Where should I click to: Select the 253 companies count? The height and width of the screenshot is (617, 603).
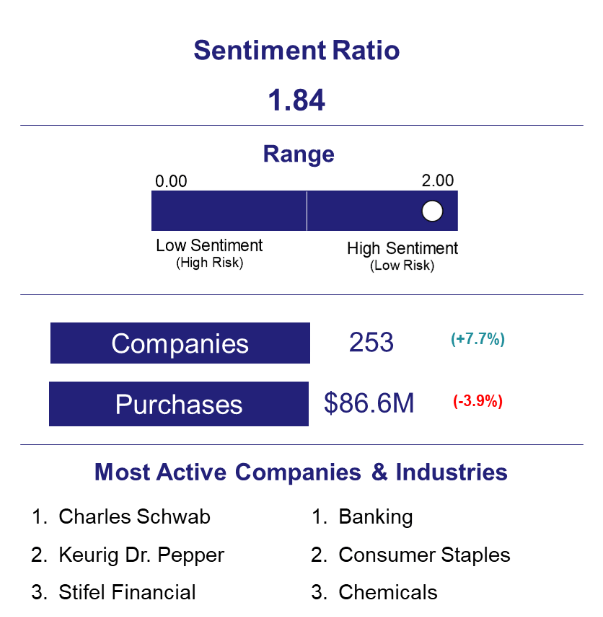(x=371, y=342)
